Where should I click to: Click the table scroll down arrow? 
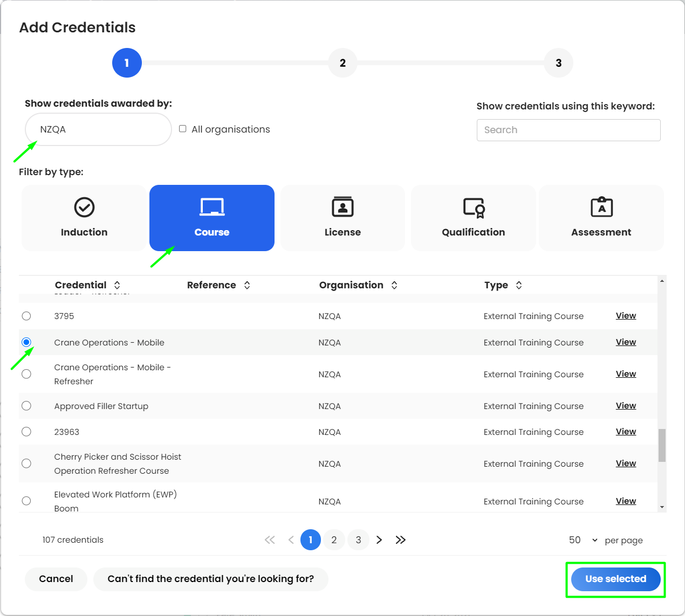[x=662, y=507]
